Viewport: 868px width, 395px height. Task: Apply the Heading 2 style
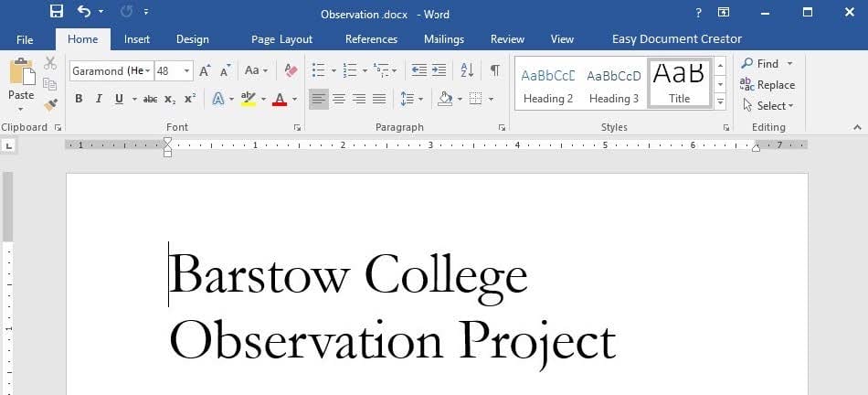coord(548,85)
